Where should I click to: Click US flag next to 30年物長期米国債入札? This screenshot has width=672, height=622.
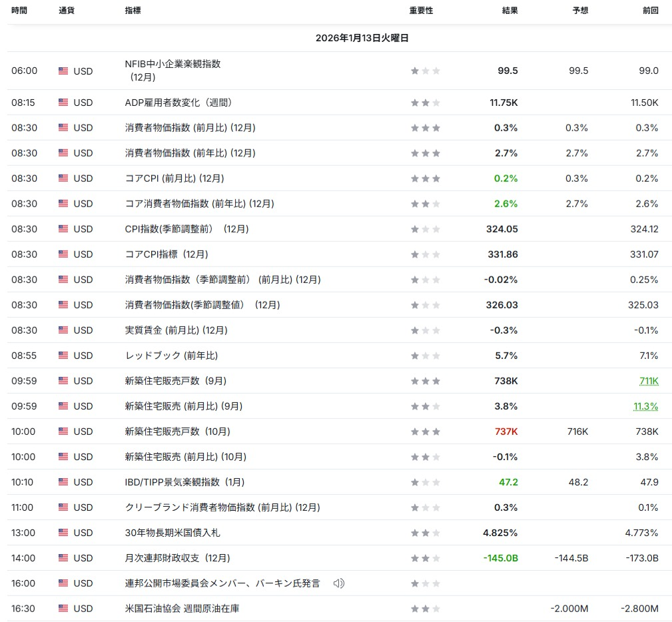[63, 533]
